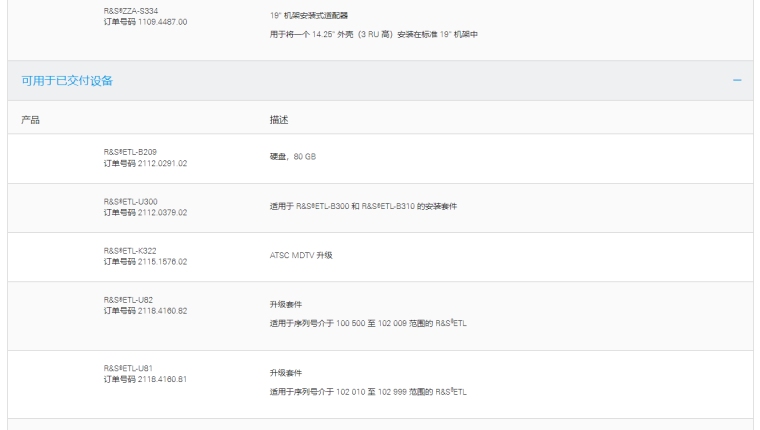Click the 硬盘, 80 GB description
The width and height of the screenshot is (760, 430).
coord(292,157)
